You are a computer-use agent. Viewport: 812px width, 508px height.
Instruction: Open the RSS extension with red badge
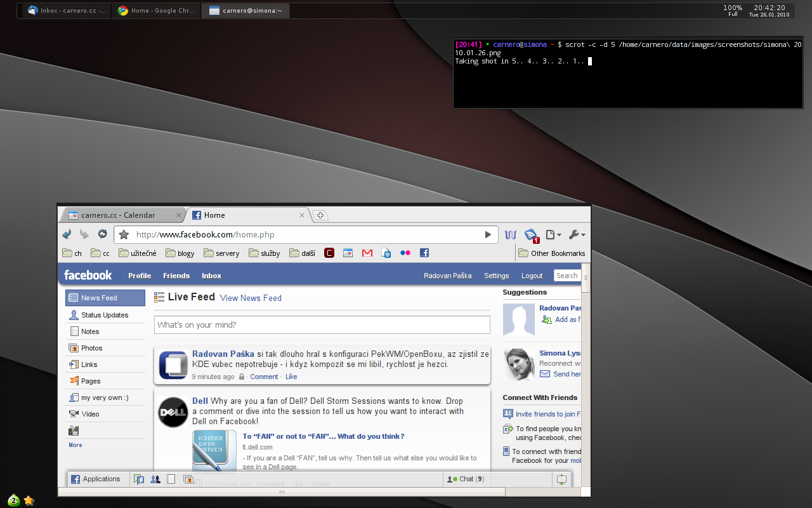point(532,235)
